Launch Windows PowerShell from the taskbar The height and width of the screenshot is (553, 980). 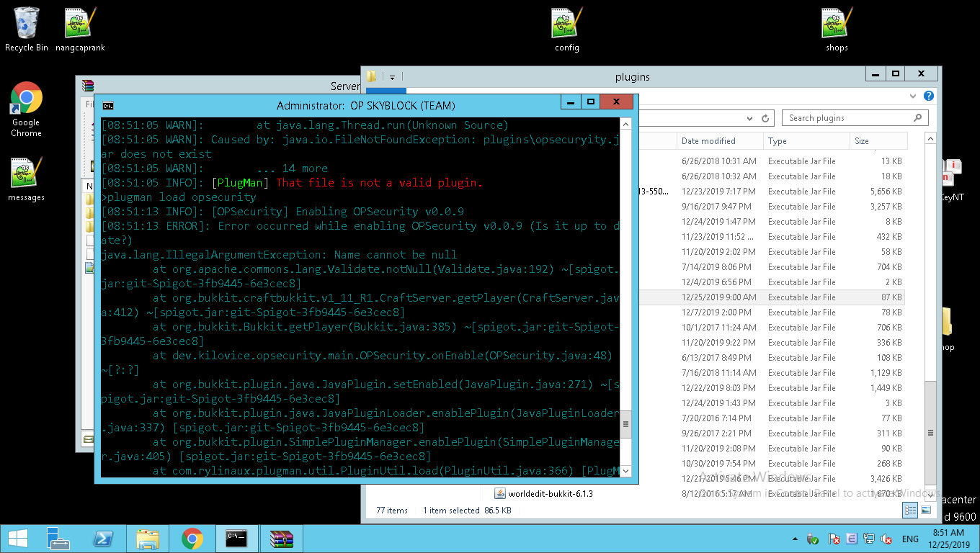[x=104, y=539]
